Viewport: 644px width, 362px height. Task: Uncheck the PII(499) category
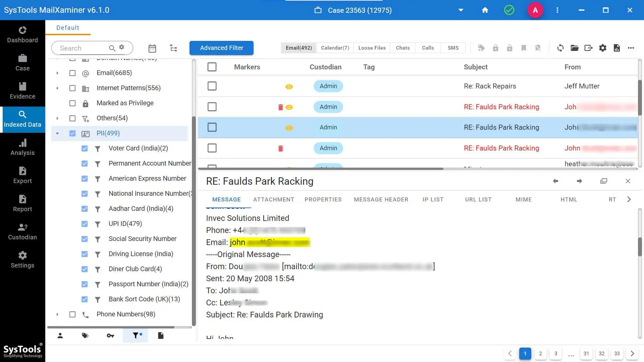tap(72, 133)
